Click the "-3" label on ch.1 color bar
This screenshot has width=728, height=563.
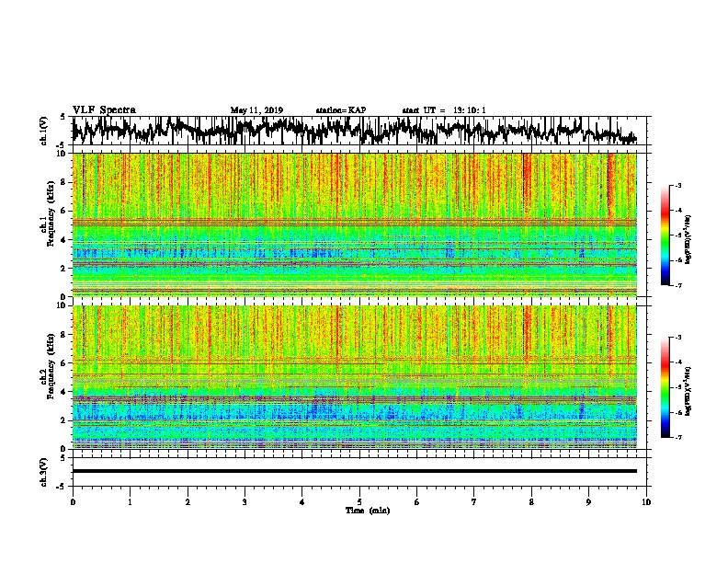[677, 185]
